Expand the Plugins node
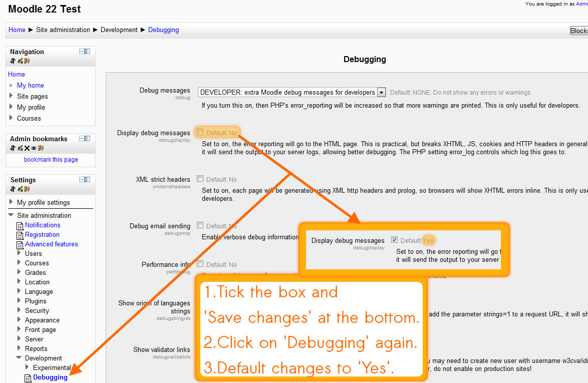Screen dimensions: 588x383 19,300
